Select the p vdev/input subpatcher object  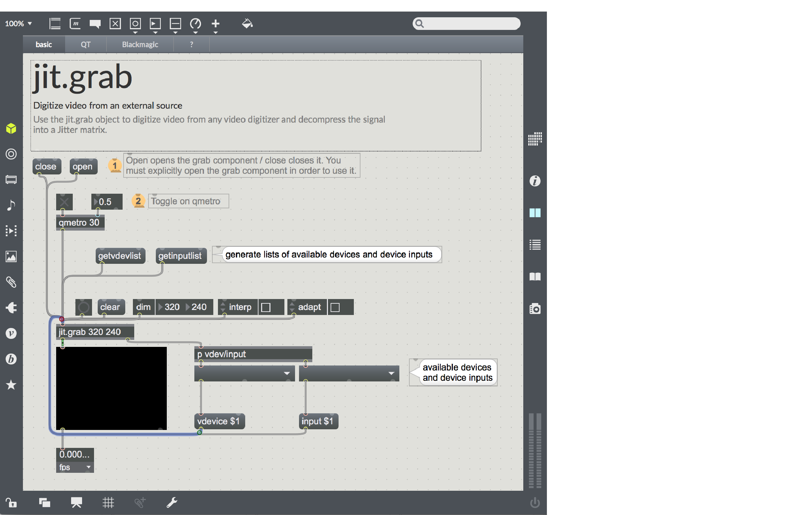pos(253,354)
